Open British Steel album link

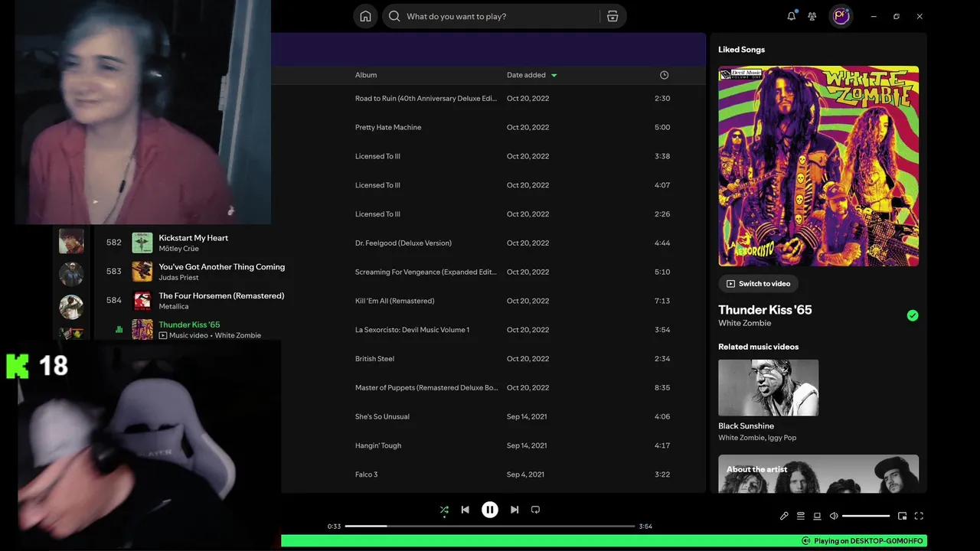pos(375,359)
